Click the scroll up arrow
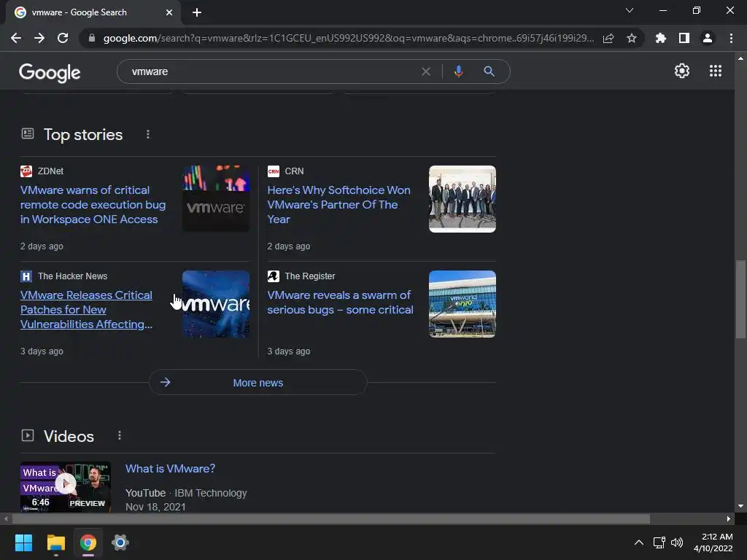747x560 pixels. tap(740, 58)
